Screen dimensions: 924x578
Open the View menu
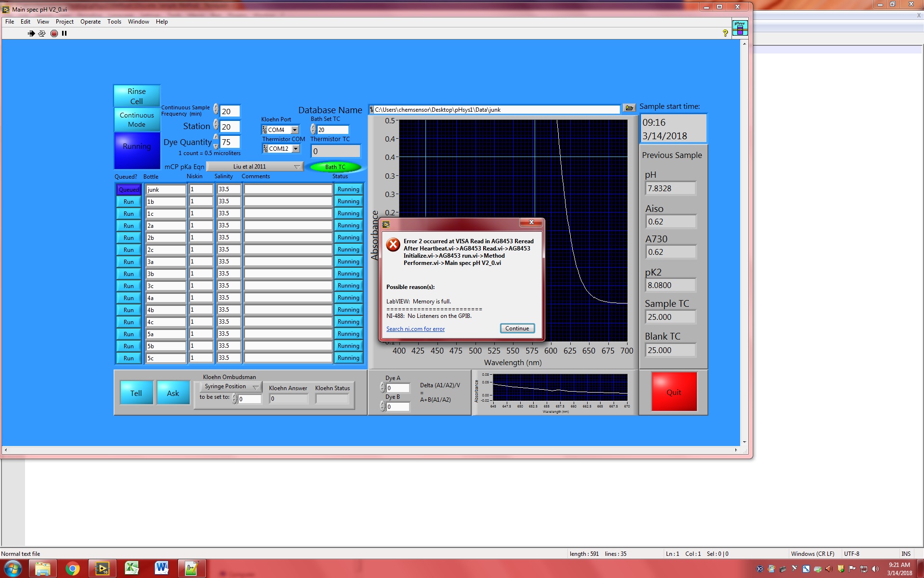pos(43,22)
